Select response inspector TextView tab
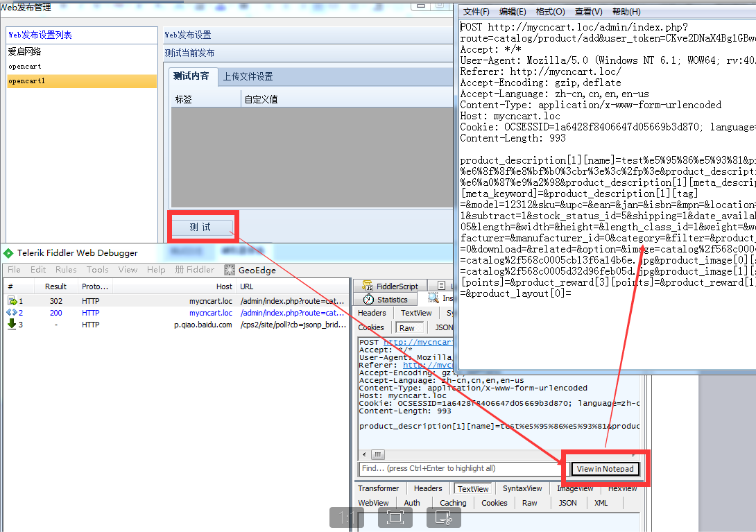Viewport: 756px width, 532px height. (x=473, y=488)
